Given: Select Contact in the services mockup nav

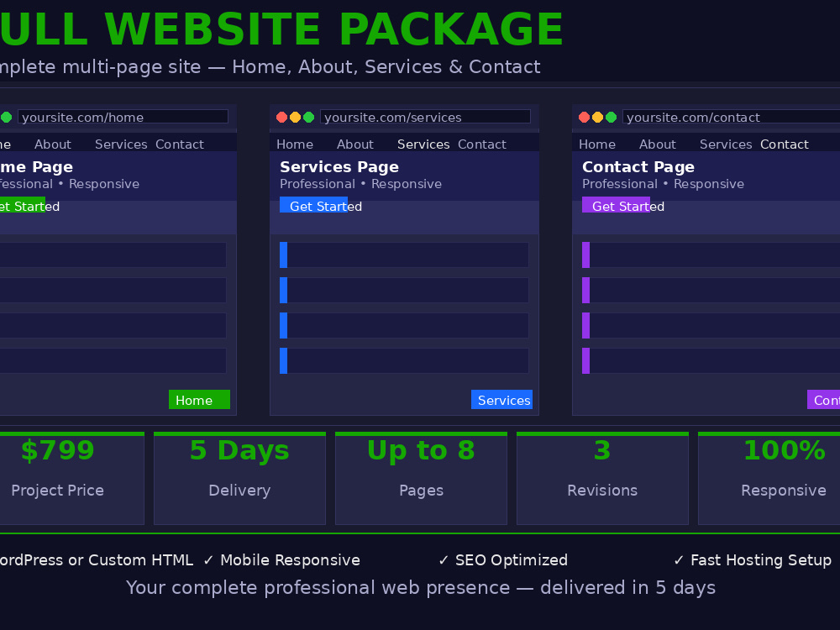Looking at the screenshot, I should tap(481, 144).
